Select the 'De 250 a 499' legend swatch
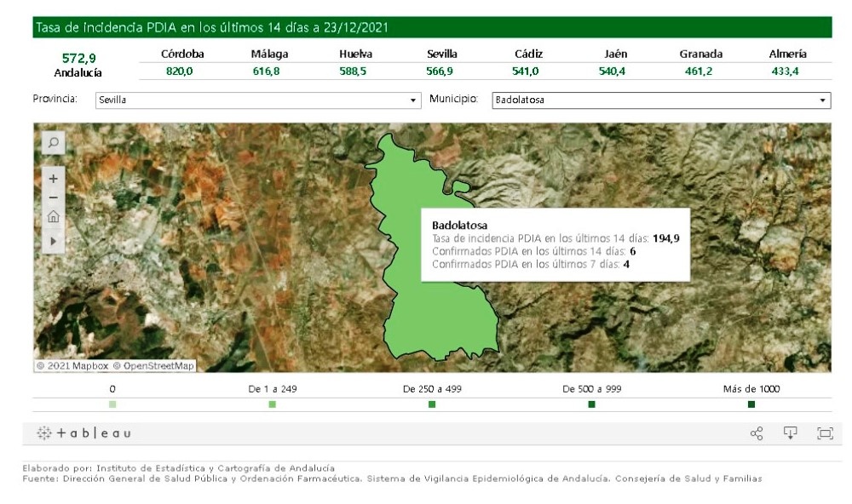This screenshot has width=852, height=504. point(432,404)
